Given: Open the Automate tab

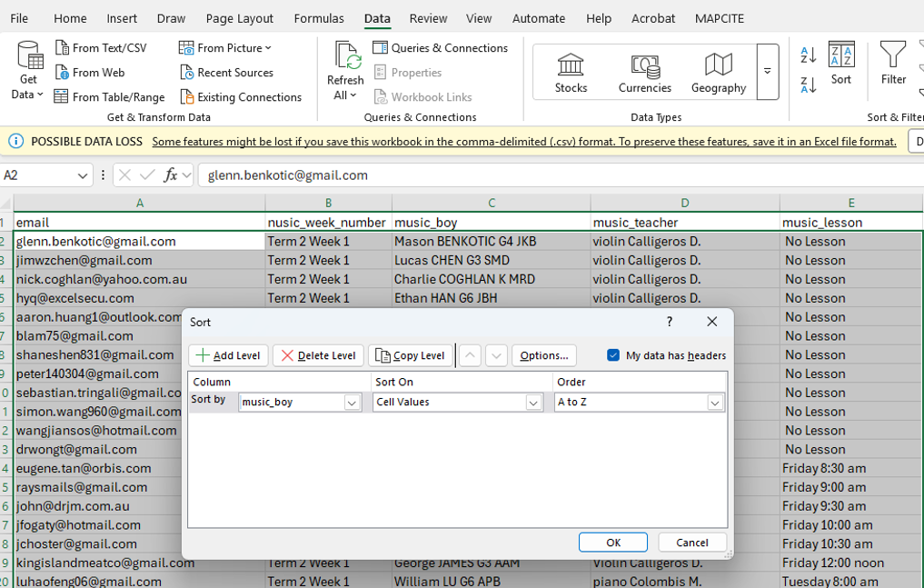Looking at the screenshot, I should pyautogui.click(x=539, y=18).
